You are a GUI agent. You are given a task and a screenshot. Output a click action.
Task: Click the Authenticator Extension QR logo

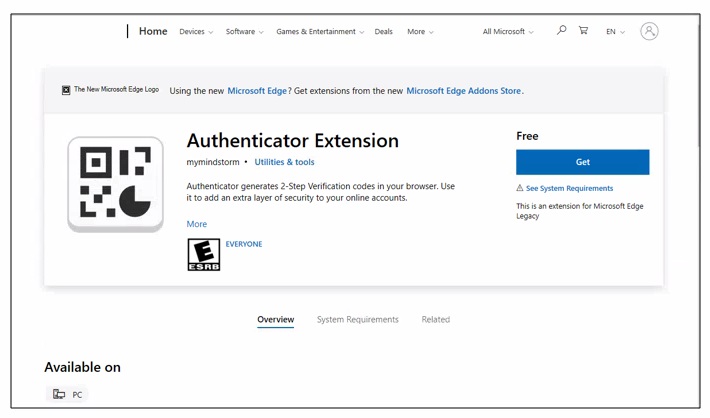(115, 184)
